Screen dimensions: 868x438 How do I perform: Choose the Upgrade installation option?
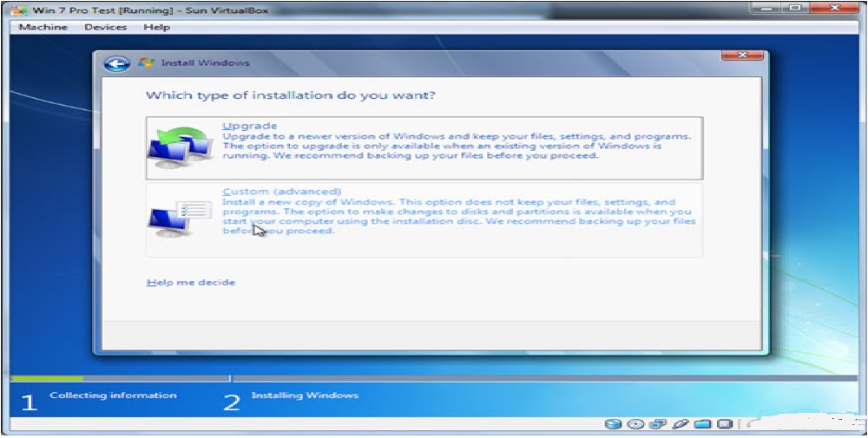(424, 148)
